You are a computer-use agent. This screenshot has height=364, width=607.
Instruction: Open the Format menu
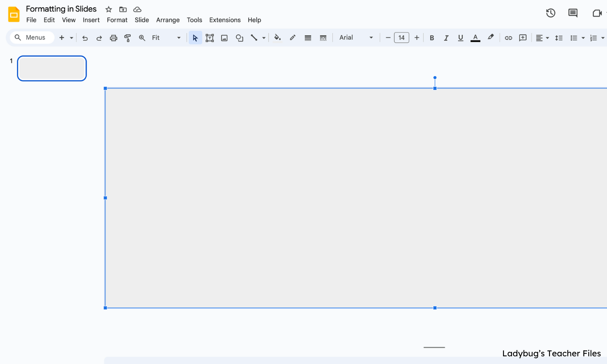[x=117, y=20]
